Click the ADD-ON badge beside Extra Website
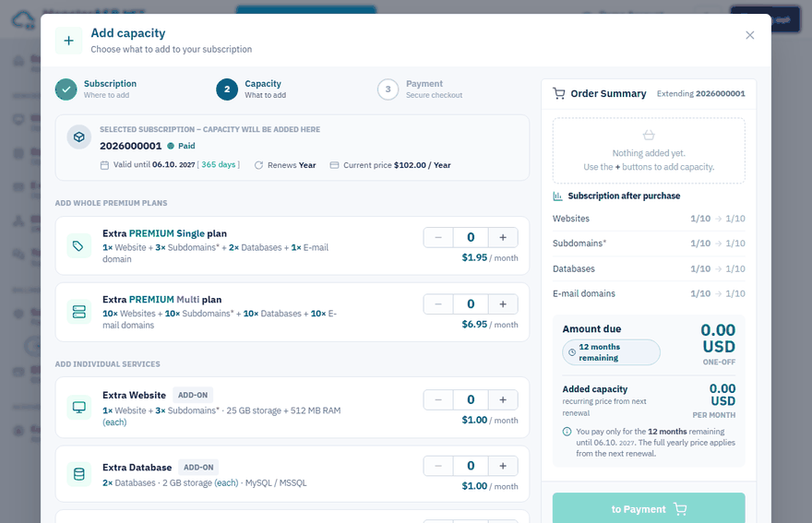 193,395
